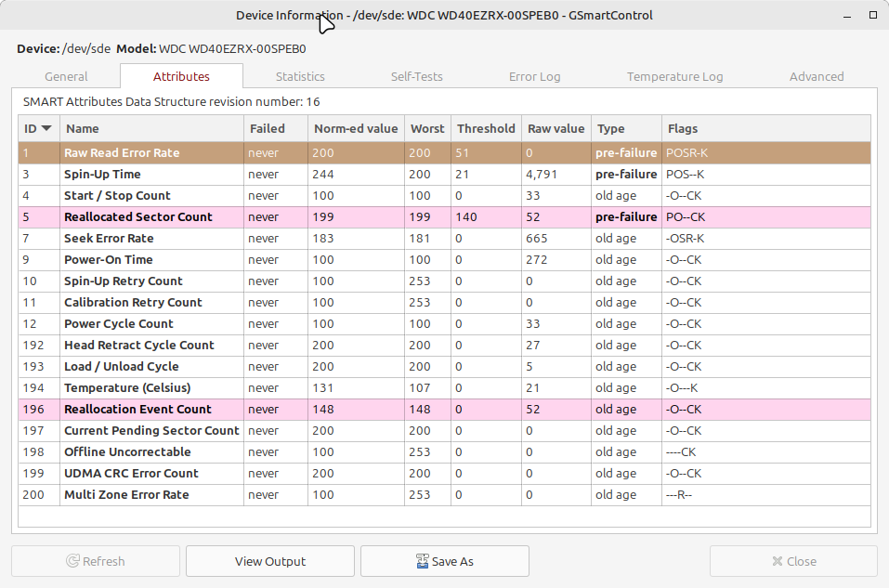Click the Save As button
Screen dimensions: 889x588
pyautogui.click(x=444, y=561)
